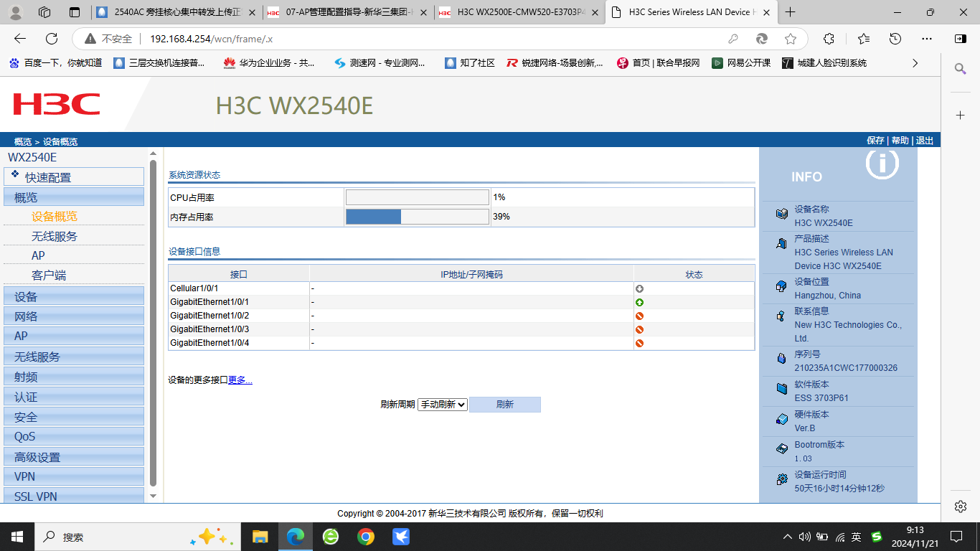Click the GigabitEthernet1/0/2 status icon
Screen dimensions: 980x551
pos(639,316)
